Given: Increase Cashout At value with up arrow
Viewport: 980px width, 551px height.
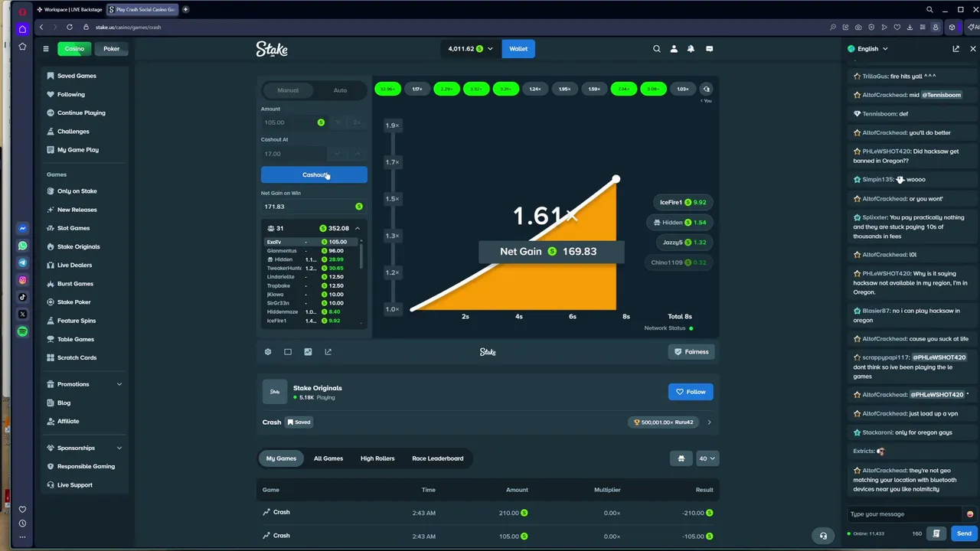Looking at the screenshot, I should tap(357, 154).
